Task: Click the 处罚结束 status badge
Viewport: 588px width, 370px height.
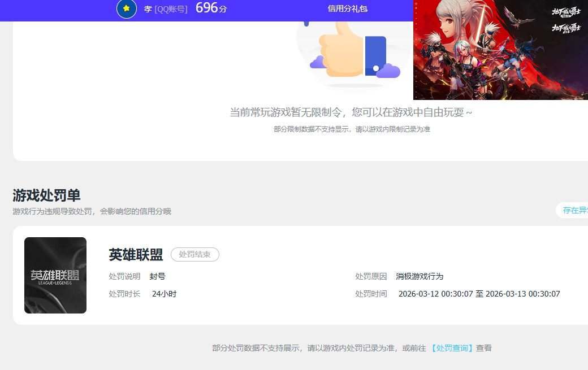Action: pyautogui.click(x=194, y=254)
